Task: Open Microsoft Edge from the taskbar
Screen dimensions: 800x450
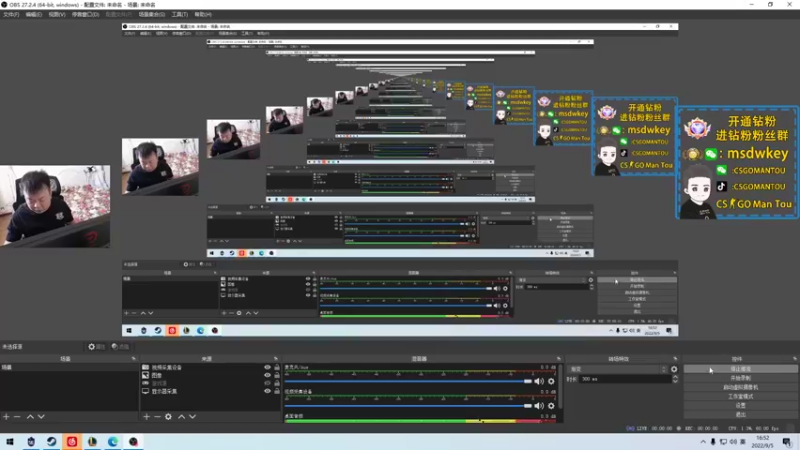Action: point(113,442)
